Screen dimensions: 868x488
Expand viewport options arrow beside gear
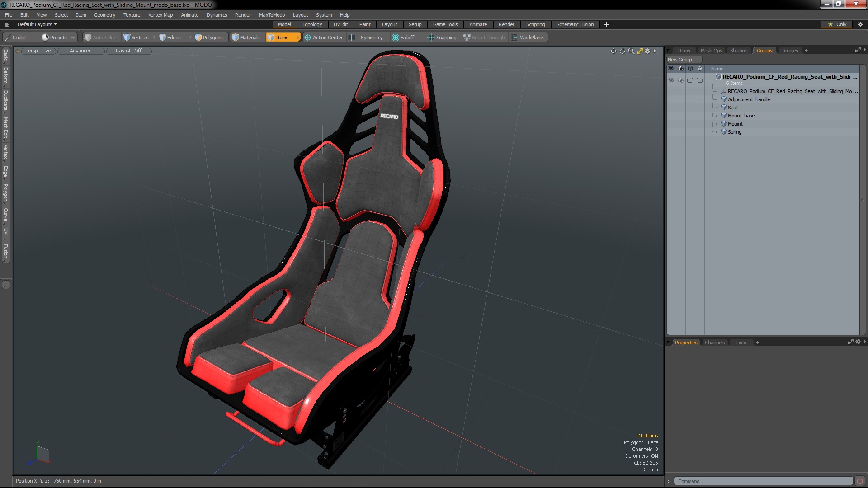coord(655,51)
